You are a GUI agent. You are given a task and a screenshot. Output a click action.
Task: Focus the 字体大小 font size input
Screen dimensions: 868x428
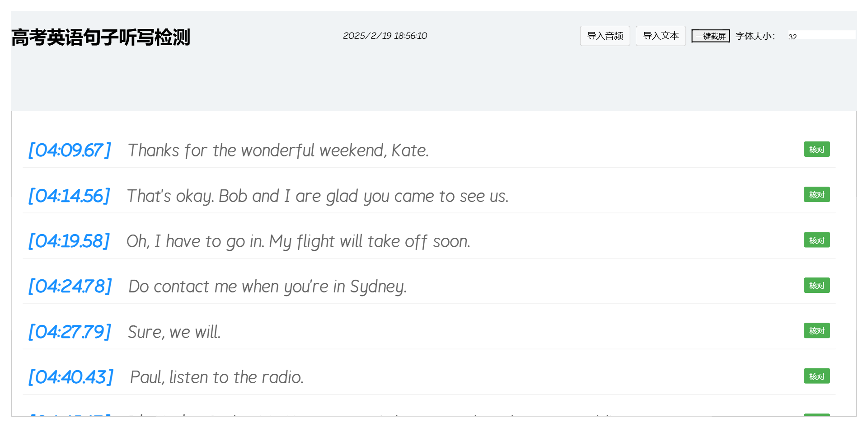821,36
